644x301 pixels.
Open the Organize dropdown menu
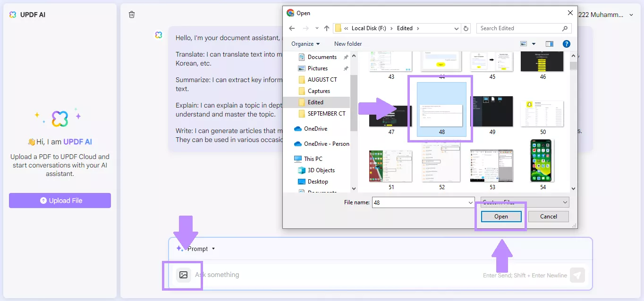(x=305, y=44)
